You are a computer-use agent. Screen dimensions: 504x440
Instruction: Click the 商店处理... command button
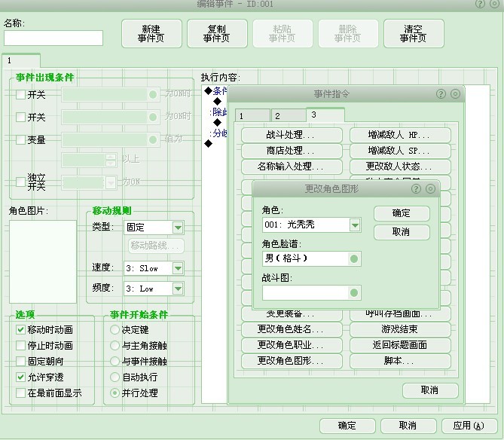pos(292,151)
